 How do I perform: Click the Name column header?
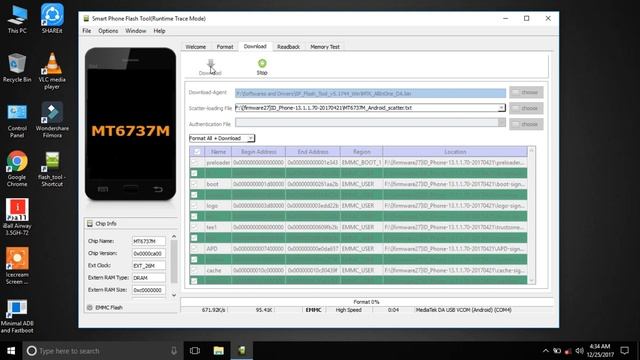coord(218,152)
